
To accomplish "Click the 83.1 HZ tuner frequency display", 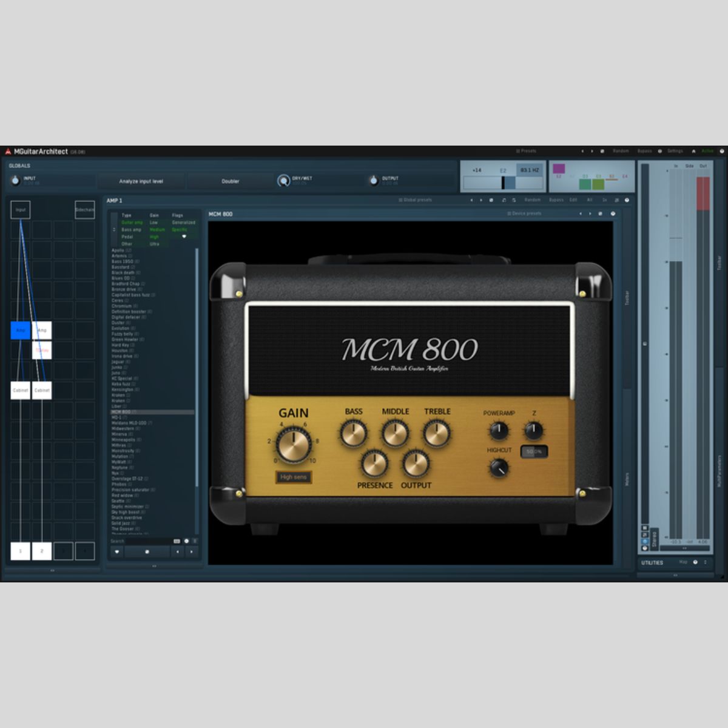I will click(x=530, y=170).
